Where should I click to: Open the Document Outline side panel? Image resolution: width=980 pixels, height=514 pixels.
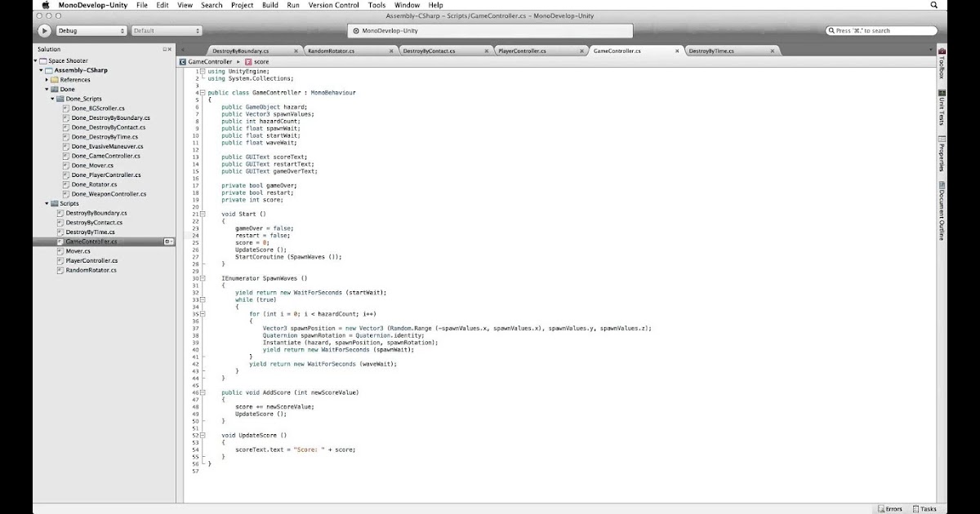(x=942, y=210)
